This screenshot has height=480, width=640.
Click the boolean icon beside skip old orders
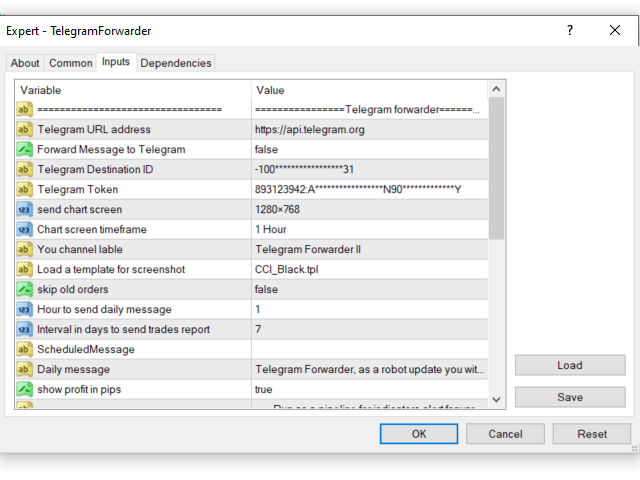24,290
